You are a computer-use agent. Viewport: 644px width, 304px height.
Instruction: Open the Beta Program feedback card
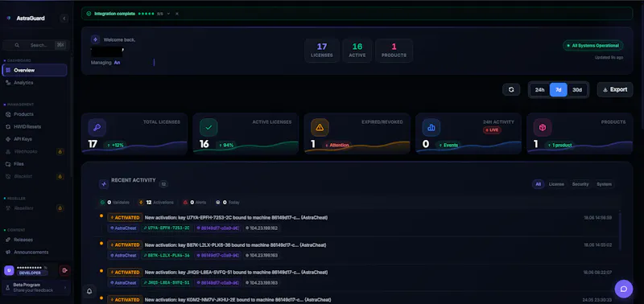[x=36, y=287]
